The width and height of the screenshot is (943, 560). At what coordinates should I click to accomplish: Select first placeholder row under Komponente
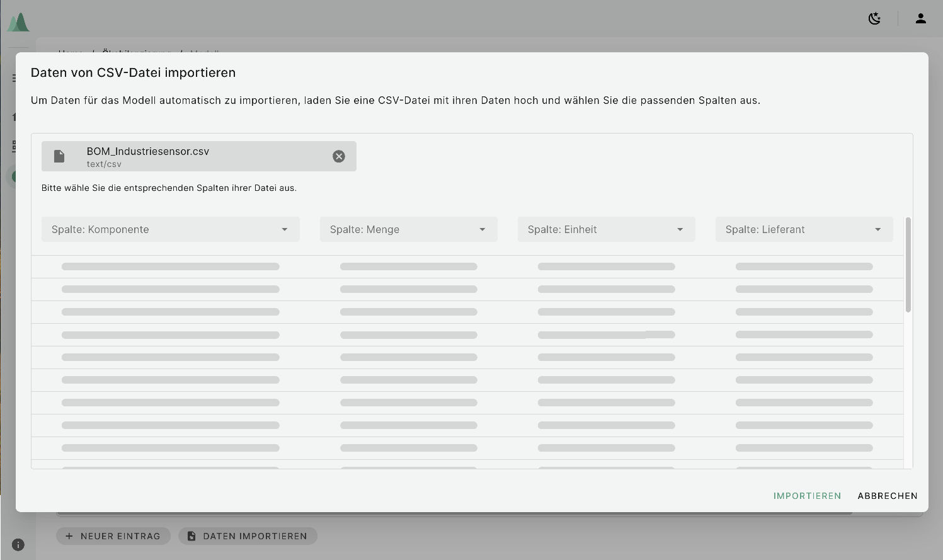point(170,266)
